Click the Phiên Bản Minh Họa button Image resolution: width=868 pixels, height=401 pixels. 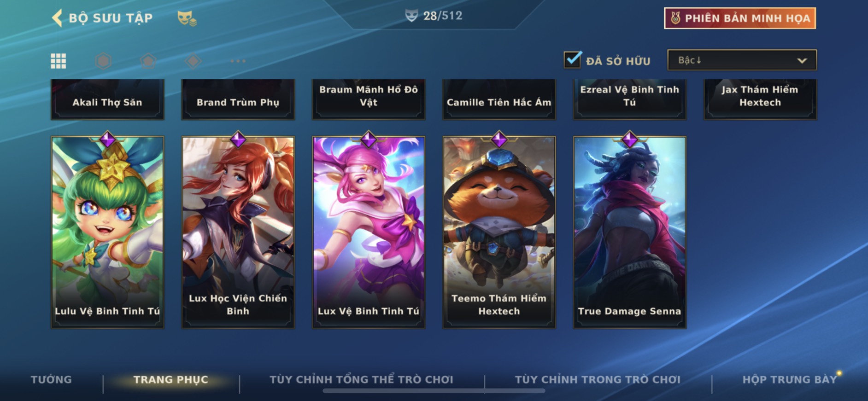740,18
